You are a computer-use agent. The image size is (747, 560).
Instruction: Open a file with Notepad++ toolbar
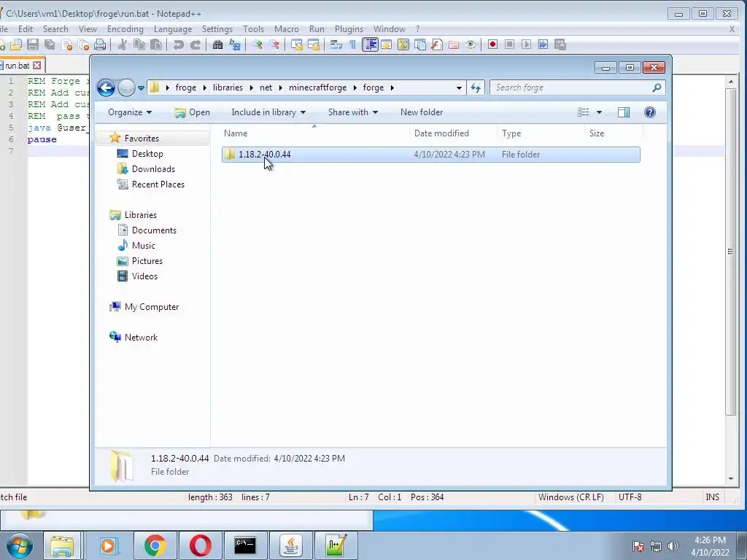(16, 44)
